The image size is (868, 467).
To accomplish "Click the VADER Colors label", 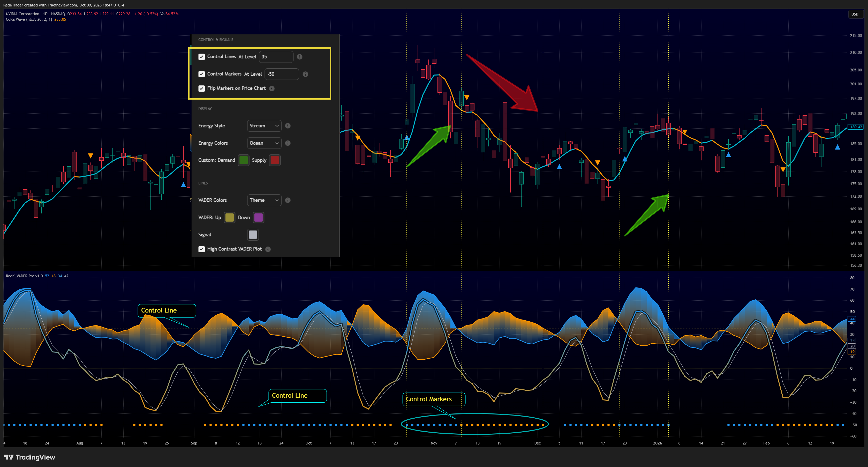I will tap(212, 200).
